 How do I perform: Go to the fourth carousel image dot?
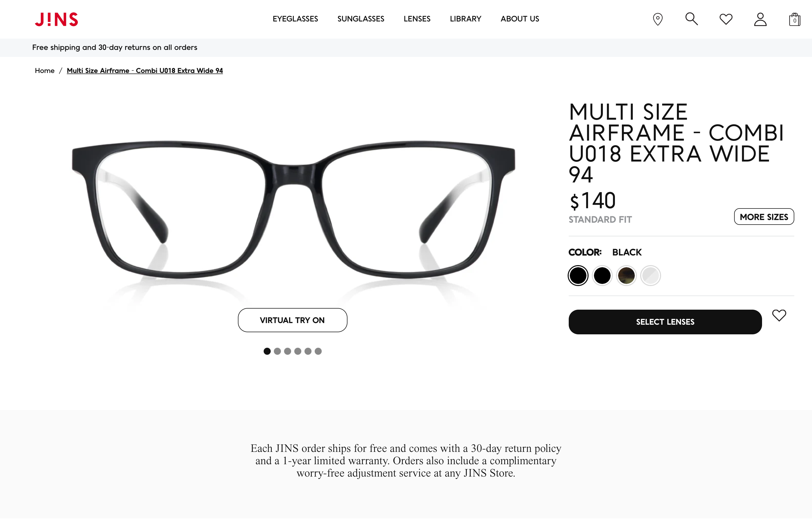coord(298,351)
